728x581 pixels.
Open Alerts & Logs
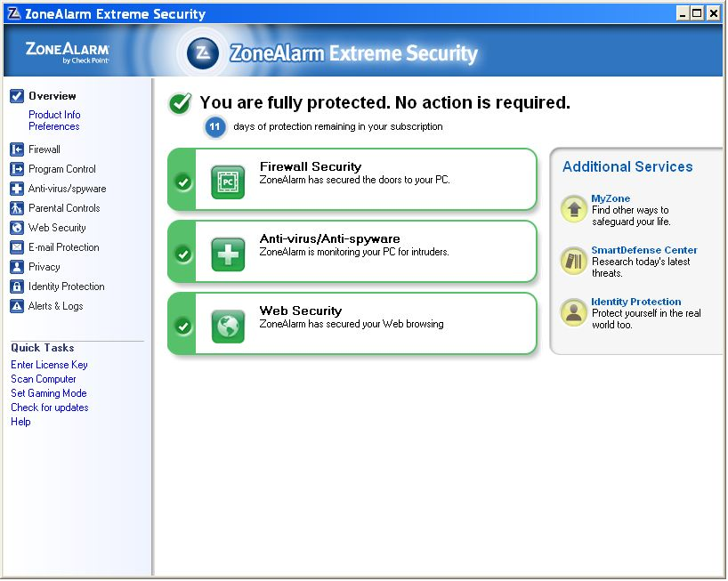(x=56, y=306)
